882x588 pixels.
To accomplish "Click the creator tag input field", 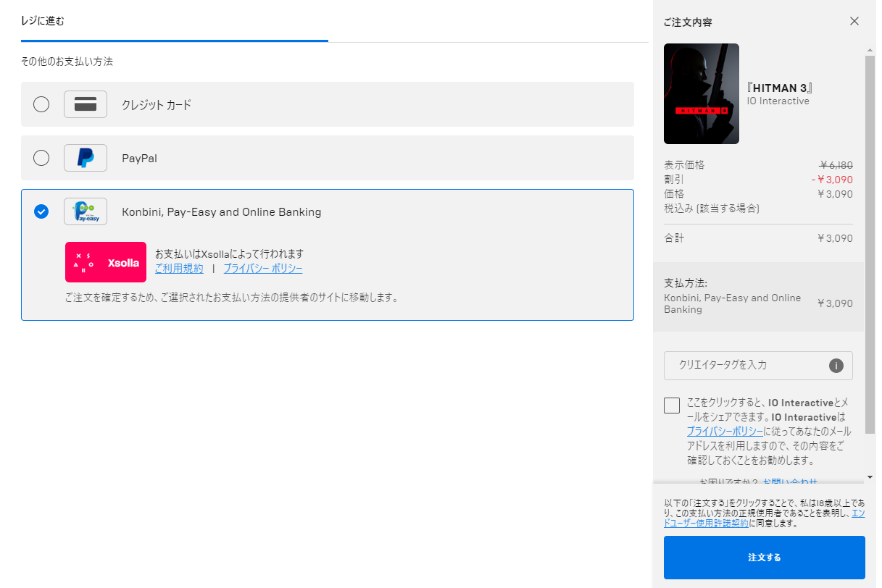I will tap(758, 365).
